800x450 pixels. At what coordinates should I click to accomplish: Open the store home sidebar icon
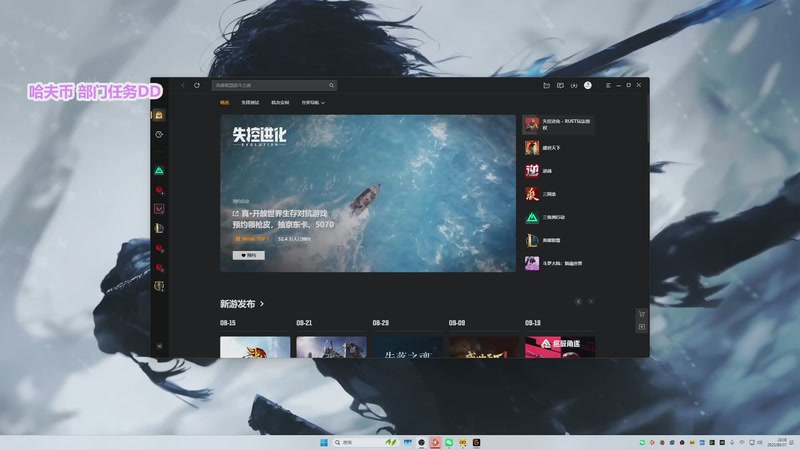(159, 115)
